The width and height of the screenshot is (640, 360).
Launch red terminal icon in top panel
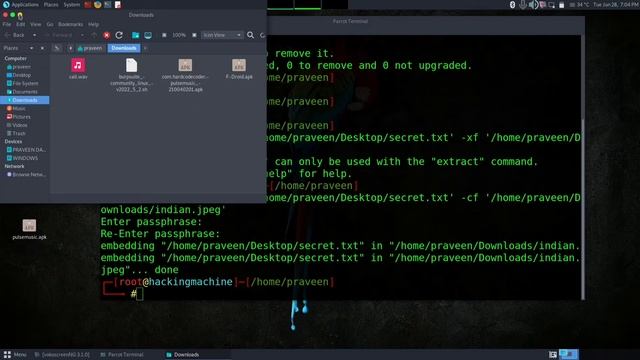coord(88,4)
